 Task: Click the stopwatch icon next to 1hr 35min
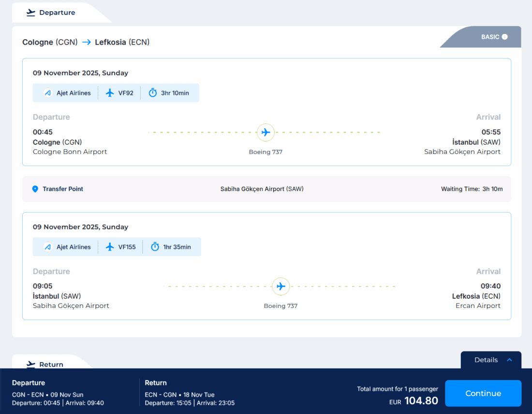[x=155, y=247]
